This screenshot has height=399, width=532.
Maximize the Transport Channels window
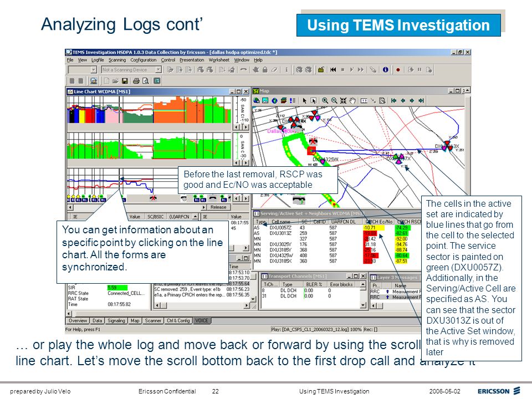coord(356,276)
